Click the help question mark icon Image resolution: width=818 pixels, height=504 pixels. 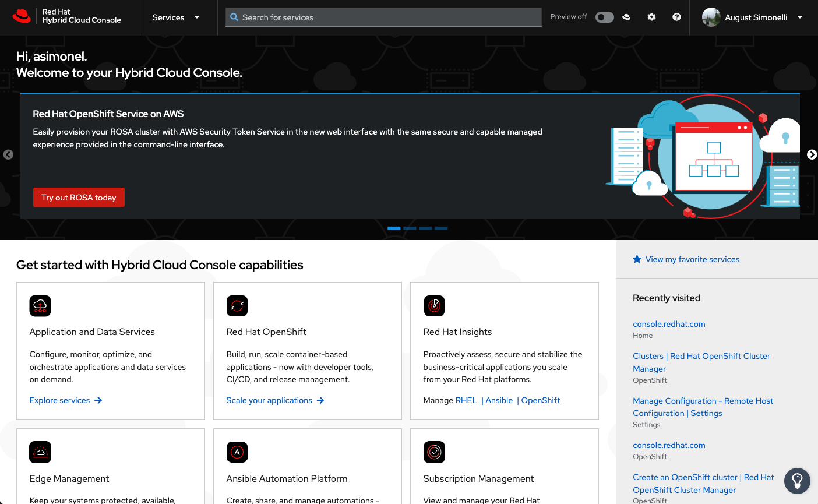point(676,17)
